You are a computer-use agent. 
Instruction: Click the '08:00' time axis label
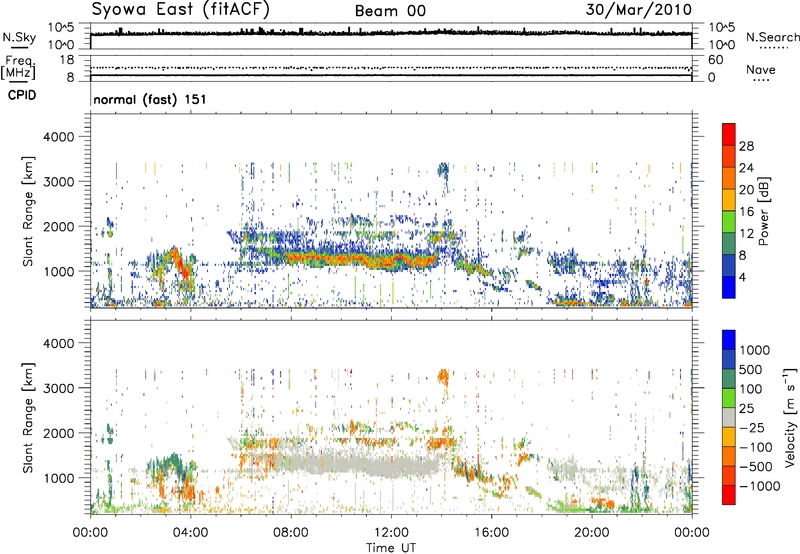[291, 533]
